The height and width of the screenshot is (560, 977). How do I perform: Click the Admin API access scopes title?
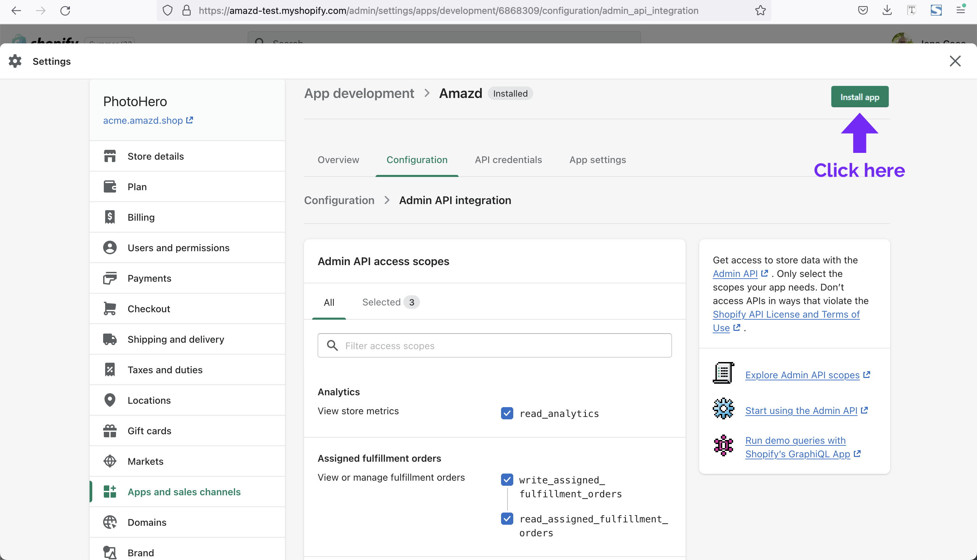[383, 261]
